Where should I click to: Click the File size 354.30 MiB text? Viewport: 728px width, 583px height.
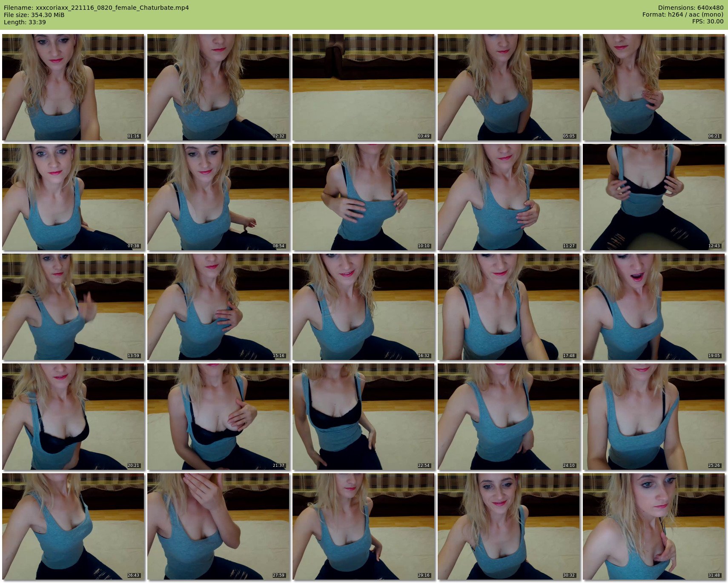pos(34,15)
